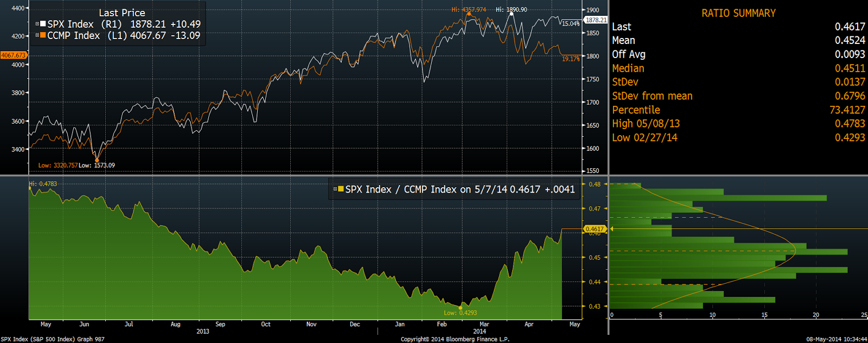Click the 25 tick on histogram axis
868x343 pixels.
(x=864, y=315)
